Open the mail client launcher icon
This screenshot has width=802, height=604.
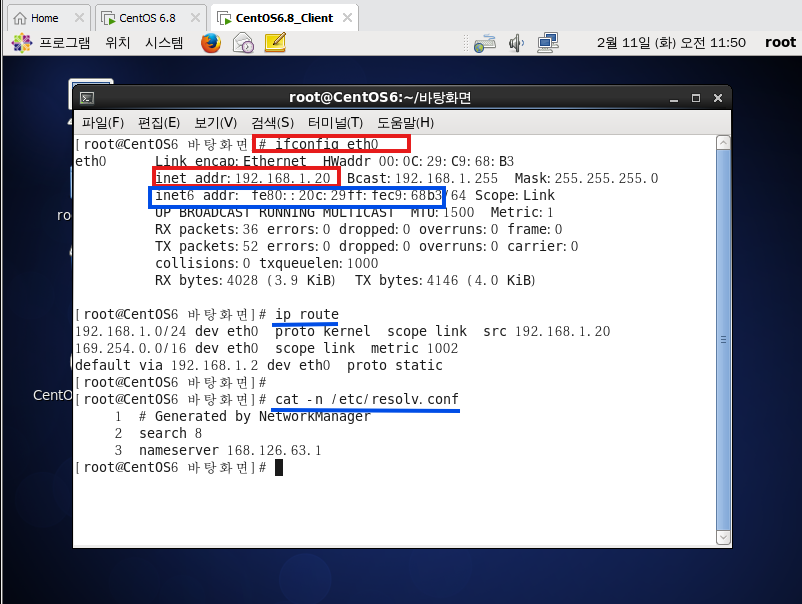point(243,43)
